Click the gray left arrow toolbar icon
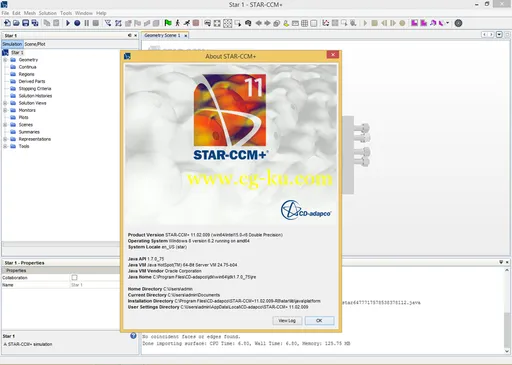 coord(258,23)
